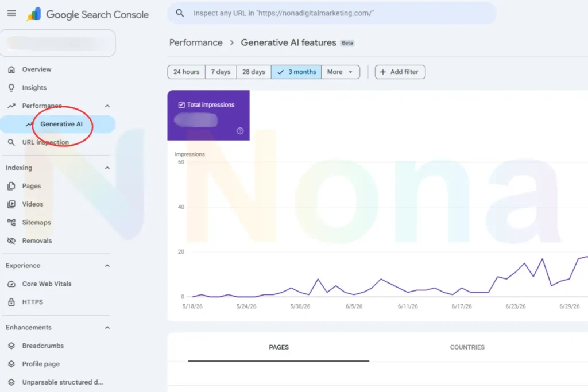The image size is (588, 392).
Task: Click the Unparsable structured data icon
Action: click(x=11, y=382)
